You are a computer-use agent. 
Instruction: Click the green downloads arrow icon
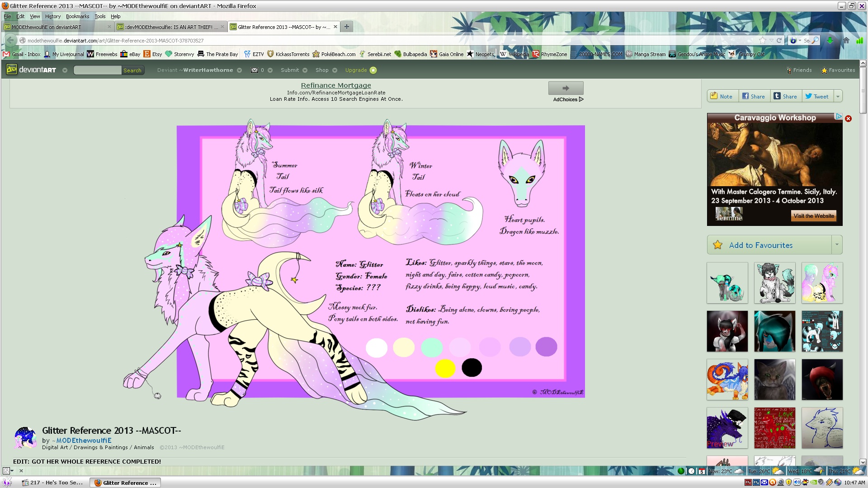830,40
